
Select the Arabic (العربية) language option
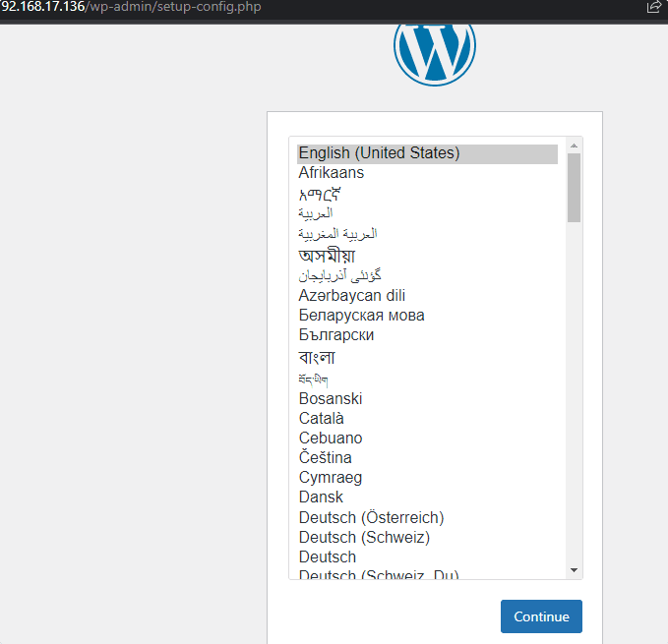(427, 213)
